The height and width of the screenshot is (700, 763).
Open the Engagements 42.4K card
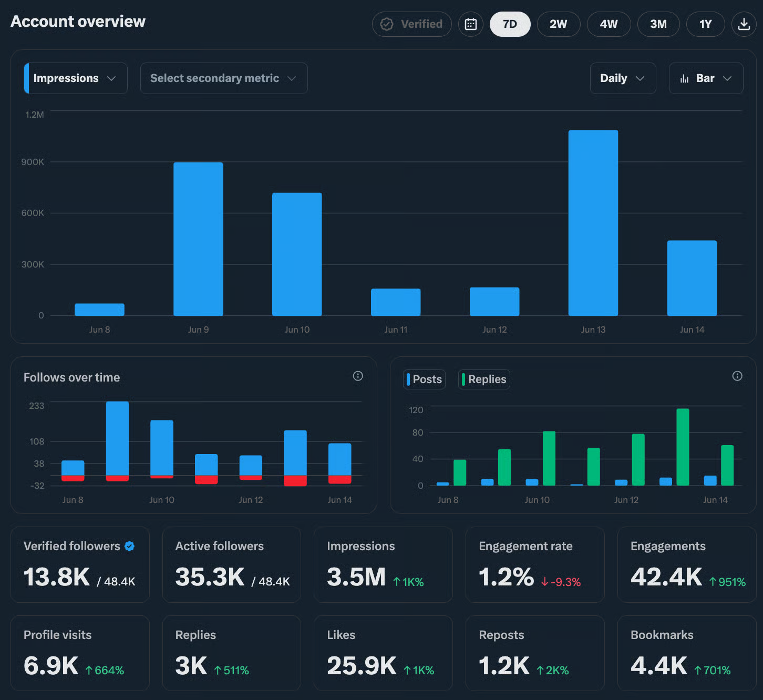687,564
